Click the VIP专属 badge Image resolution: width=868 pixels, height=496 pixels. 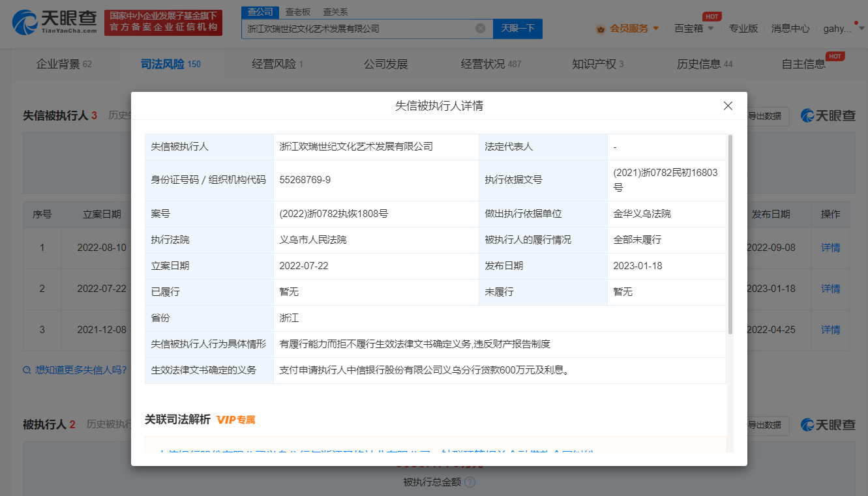coord(235,420)
